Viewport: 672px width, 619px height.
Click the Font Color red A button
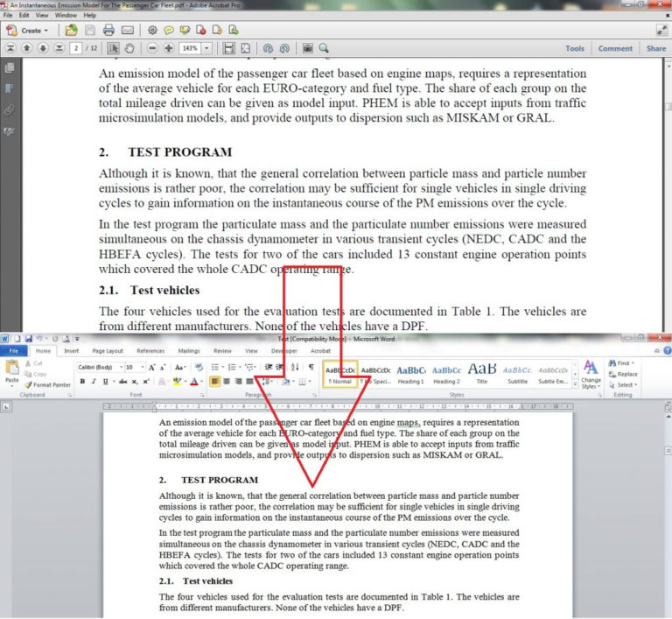(x=194, y=382)
